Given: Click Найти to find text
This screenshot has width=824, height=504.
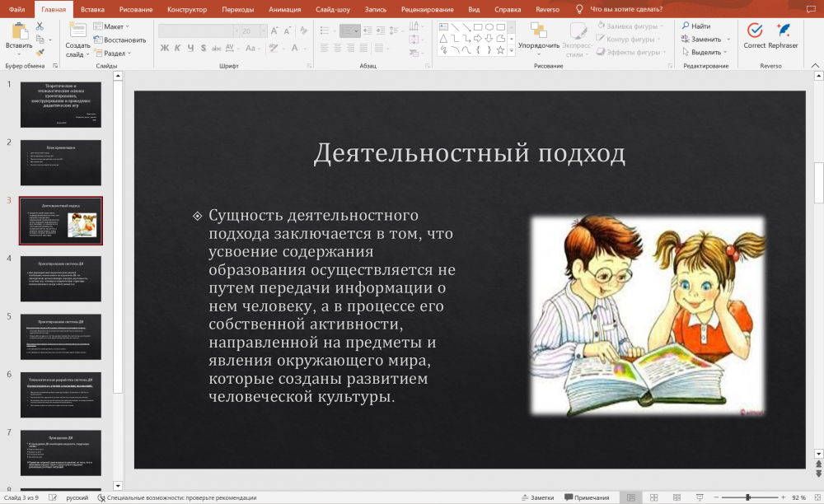Looking at the screenshot, I should point(695,26).
